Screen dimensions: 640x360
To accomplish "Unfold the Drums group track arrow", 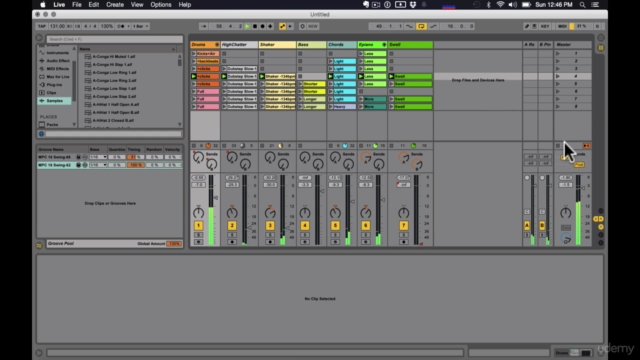I will click(x=217, y=44).
